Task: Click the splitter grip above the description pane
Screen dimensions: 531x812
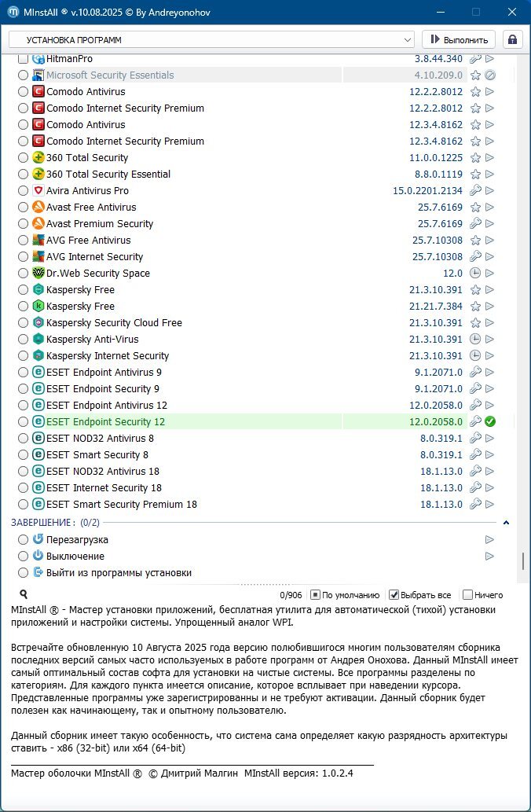Action: [x=265, y=585]
